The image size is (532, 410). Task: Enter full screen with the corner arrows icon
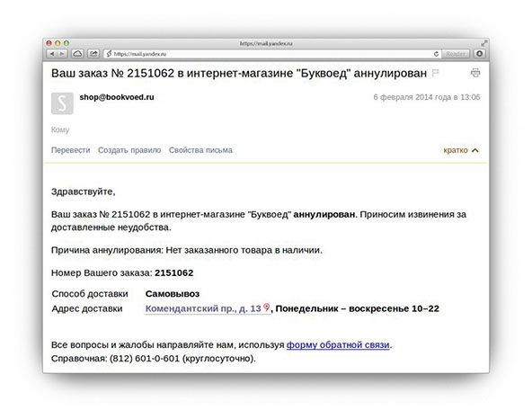click(x=484, y=43)
